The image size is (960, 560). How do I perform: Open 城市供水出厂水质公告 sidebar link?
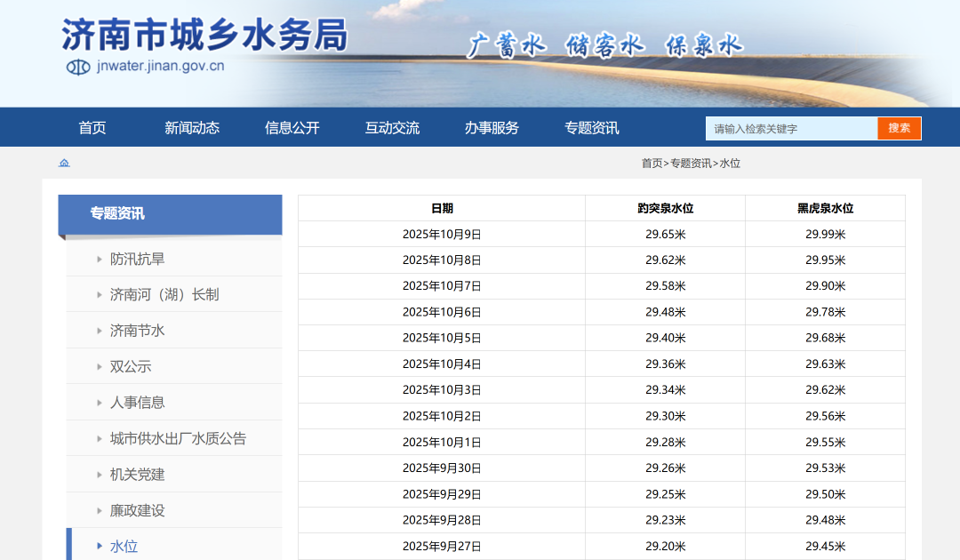tap(178, 439)
